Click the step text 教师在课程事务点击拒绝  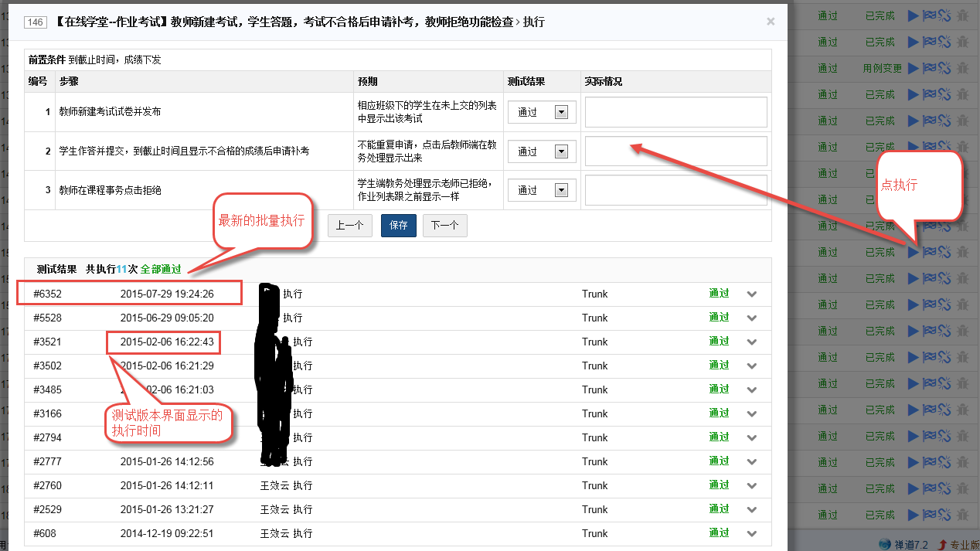pos(110,189)
